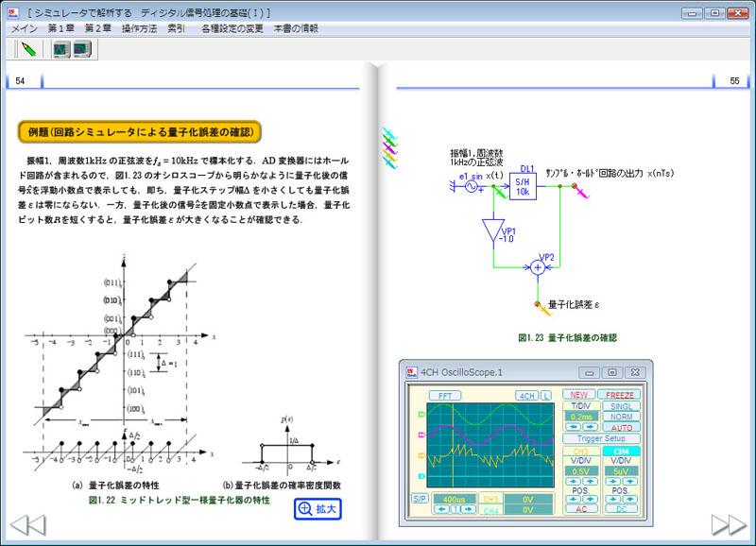Click the NEW button on oscilloscope
This screenshot has height=546, width=756.
579,395
